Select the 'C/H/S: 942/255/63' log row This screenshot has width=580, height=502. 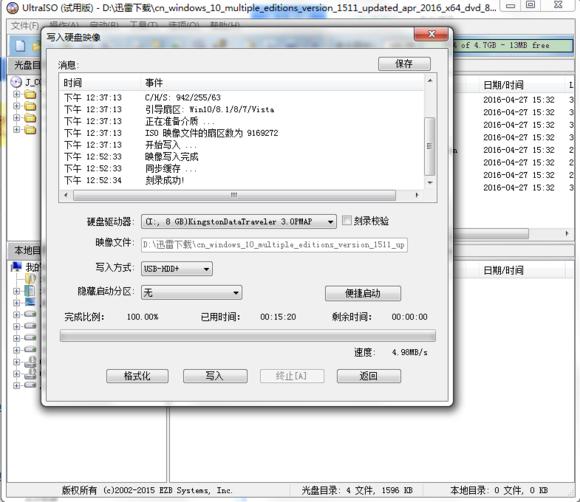point(242,97)
